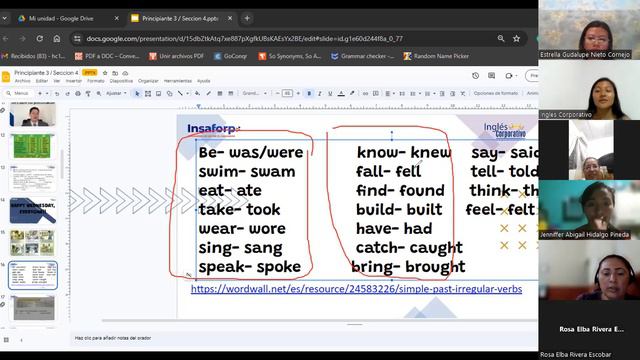Insert a link with toolbar icon
This screenshot has width=640, height=360.
pos(365,93)
